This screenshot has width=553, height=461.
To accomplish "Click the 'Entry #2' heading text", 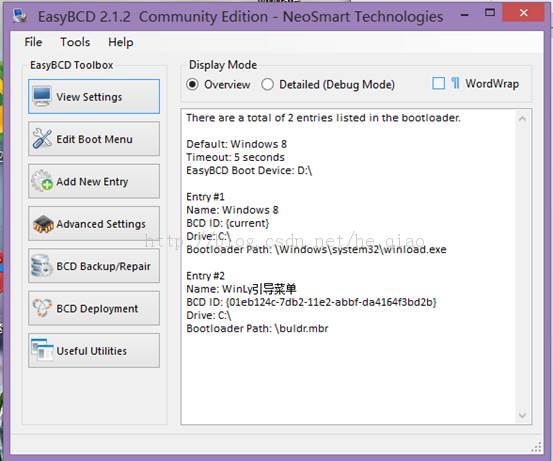I will tap(205, 275).
